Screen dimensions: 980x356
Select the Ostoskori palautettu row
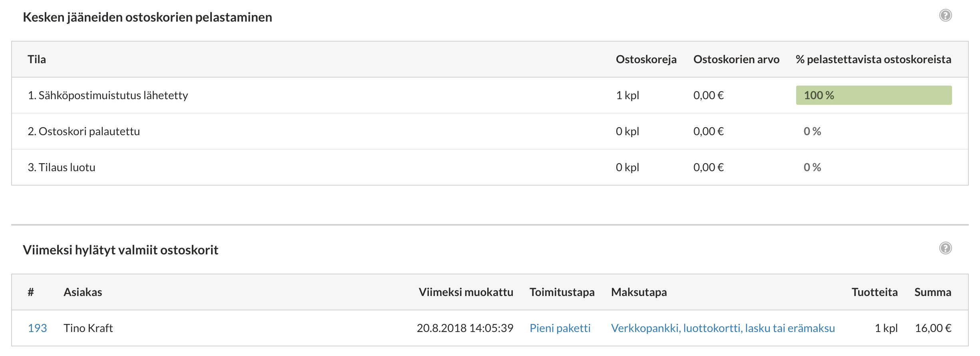[x=490, y=131]
